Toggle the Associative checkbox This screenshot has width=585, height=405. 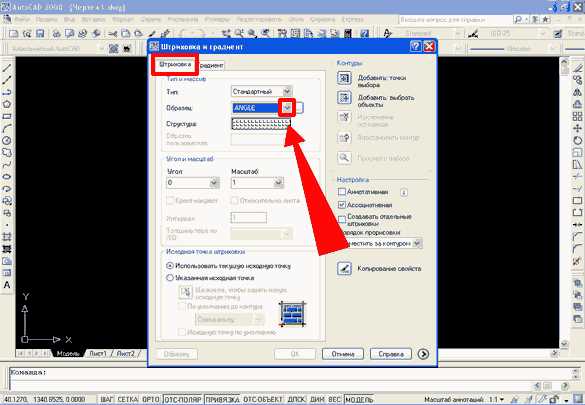[x=342, y=205]
